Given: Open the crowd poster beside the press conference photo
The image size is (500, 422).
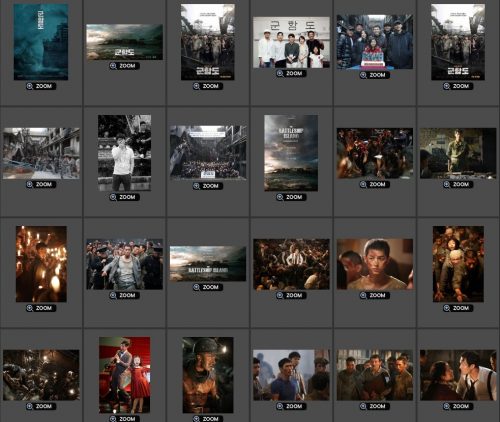Looking at the screenshot, I should coord(208,42).
